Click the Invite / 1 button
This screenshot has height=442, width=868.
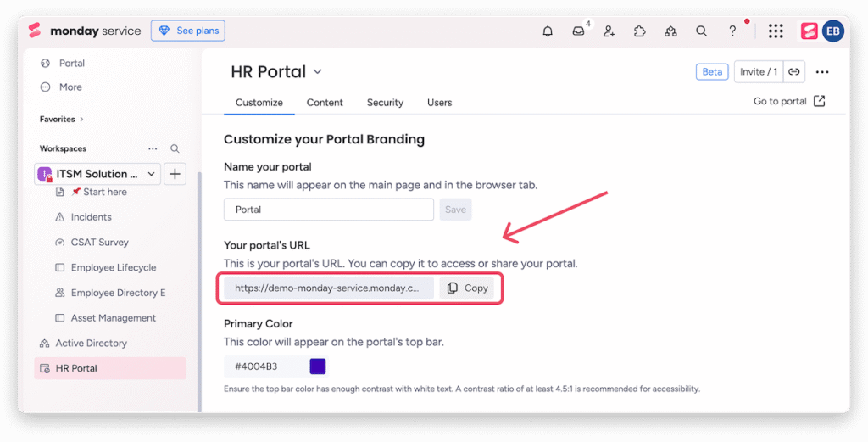[x=759, y=71]
